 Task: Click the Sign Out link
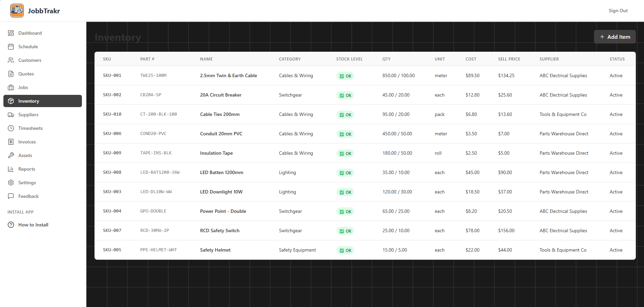[618, 11]
